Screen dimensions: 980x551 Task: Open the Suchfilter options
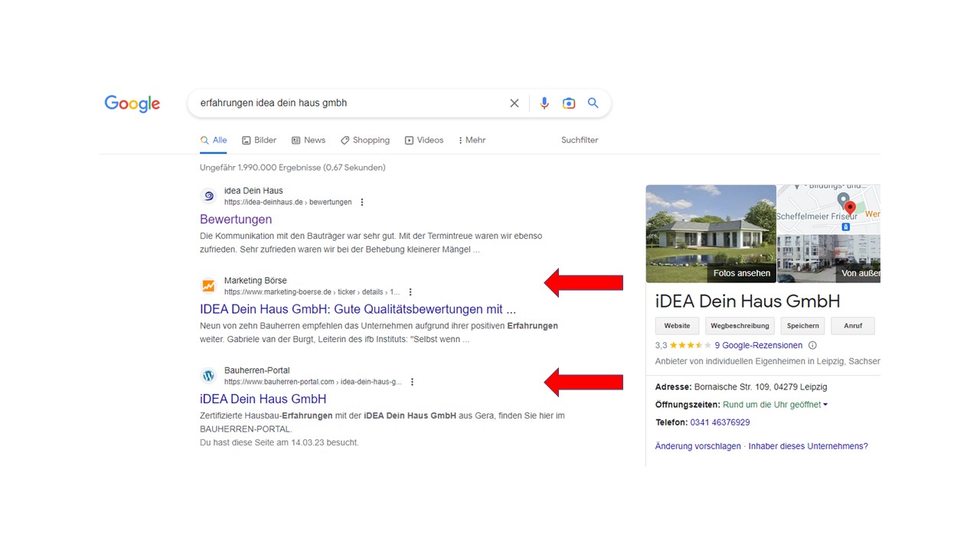pos(580,140)
